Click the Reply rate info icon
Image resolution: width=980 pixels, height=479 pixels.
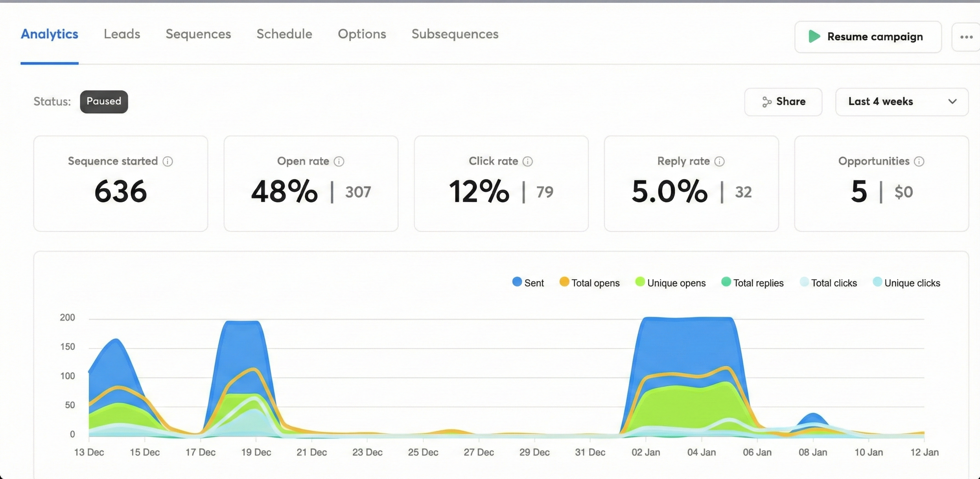pos(720,161)
